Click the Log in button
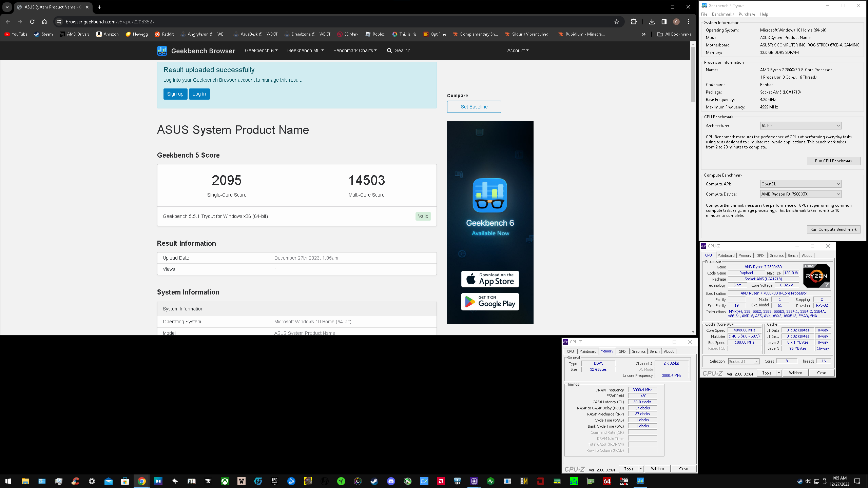The image size is (868, 488). [199, 94]
